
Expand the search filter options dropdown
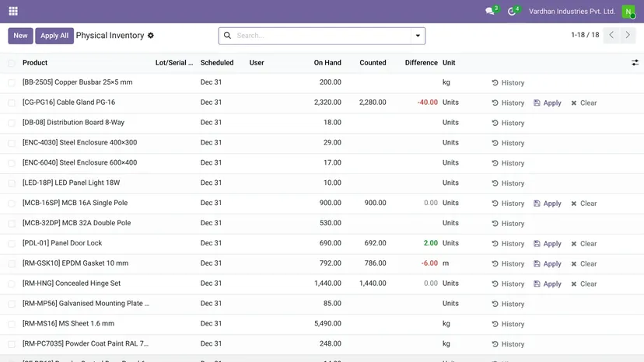click(418, 36)
